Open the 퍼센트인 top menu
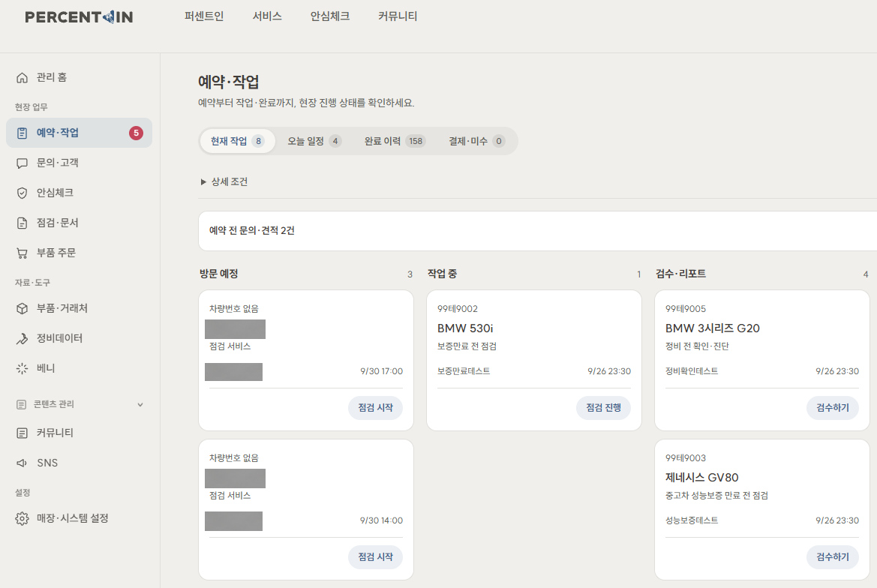Image resolution: width=877 pixels, height=588 pixels. pos(204,16)
